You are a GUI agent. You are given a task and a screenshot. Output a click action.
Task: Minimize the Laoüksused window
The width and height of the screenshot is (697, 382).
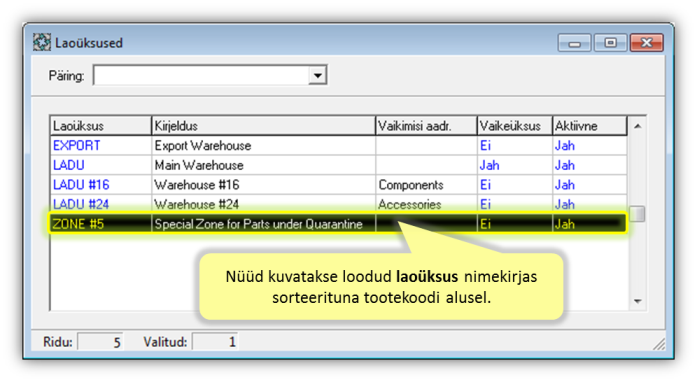(574, 43)
